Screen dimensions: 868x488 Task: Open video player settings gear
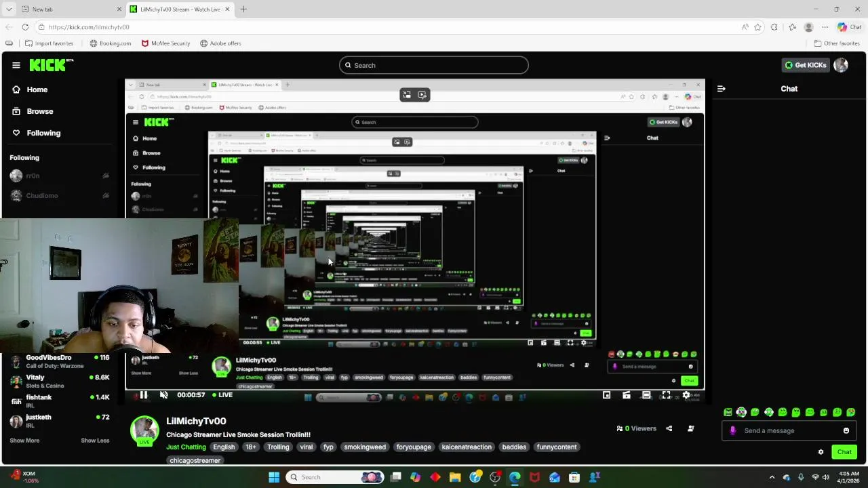pyautogui.click(x=686, y=395)
